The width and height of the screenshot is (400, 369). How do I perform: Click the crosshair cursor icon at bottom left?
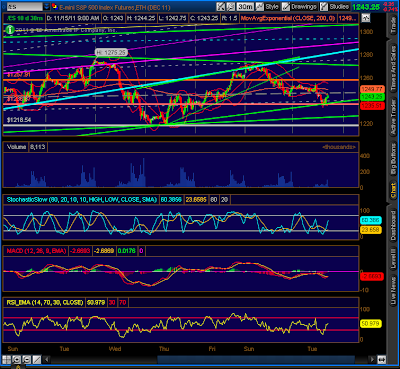(x=7, y=359)
